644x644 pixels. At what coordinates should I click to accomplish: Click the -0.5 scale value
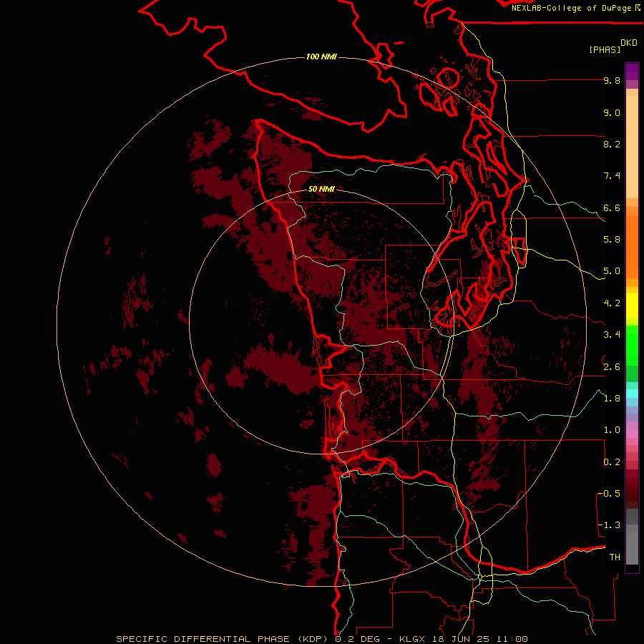(x=610, y=493)
